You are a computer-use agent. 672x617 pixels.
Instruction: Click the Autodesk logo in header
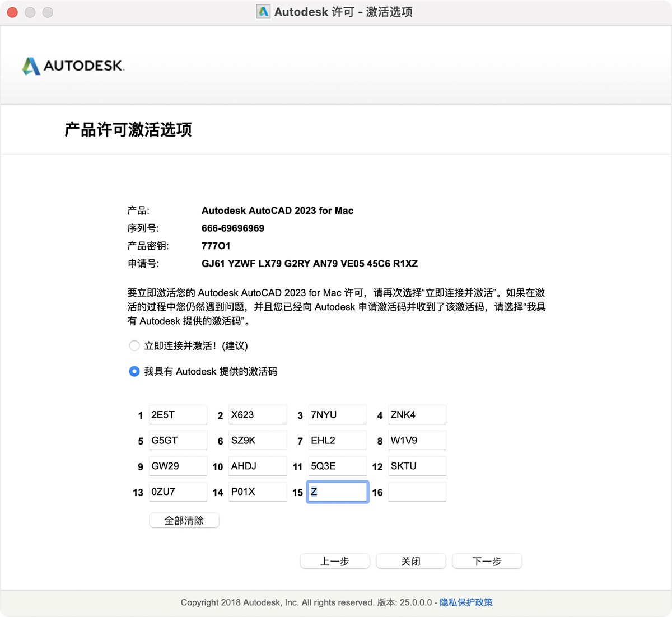point(73,66)
